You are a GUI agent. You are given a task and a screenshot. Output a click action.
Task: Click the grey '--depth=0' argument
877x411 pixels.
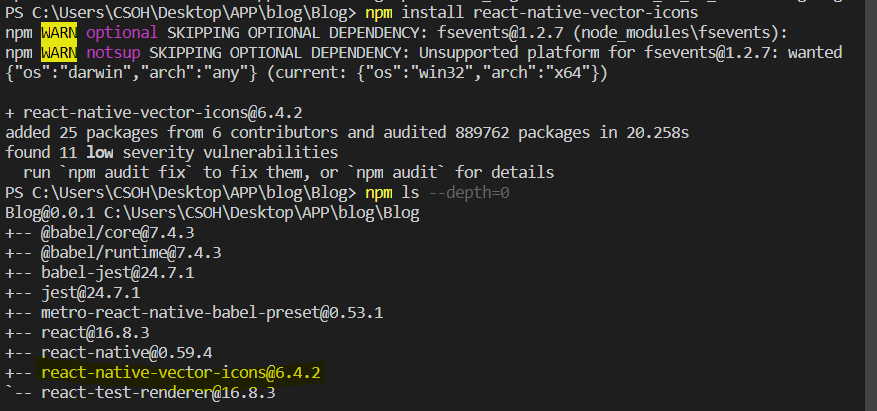(469, 193)
